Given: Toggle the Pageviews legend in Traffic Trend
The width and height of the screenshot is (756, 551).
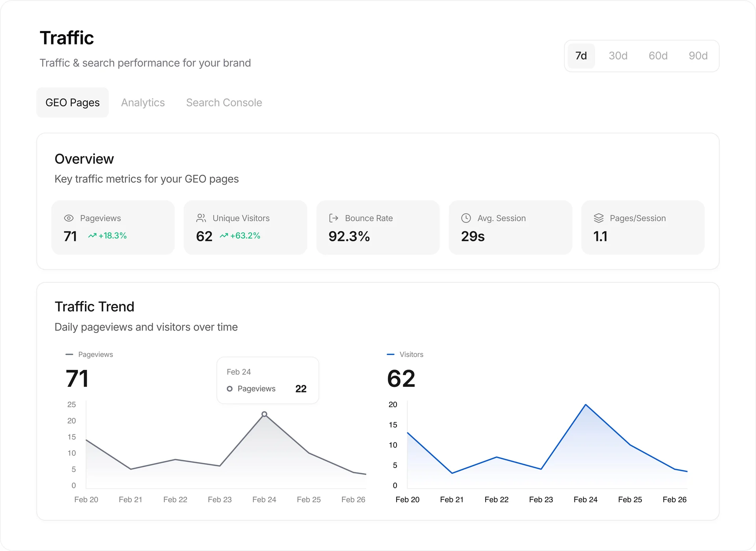Looking at the screenshot, I should (89, 354).
